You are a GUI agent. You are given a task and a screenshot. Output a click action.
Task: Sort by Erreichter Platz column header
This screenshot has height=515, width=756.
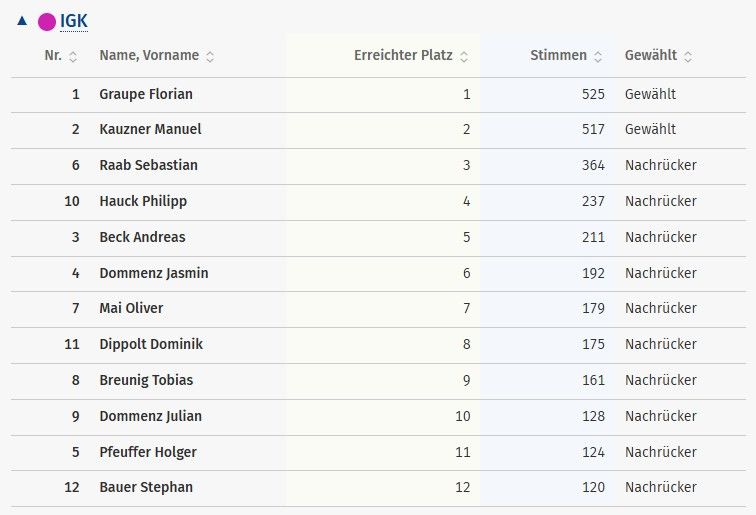(x=404, y=55)
